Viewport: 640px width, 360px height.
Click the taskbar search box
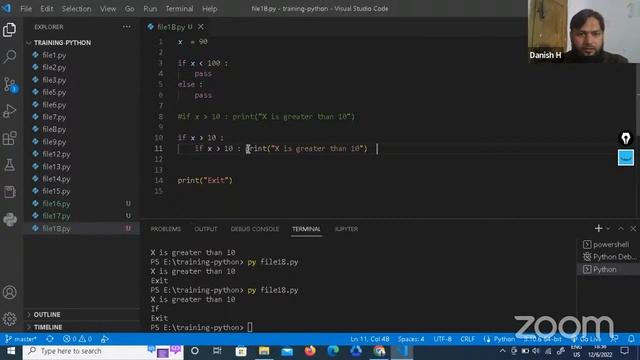point(102,351)
